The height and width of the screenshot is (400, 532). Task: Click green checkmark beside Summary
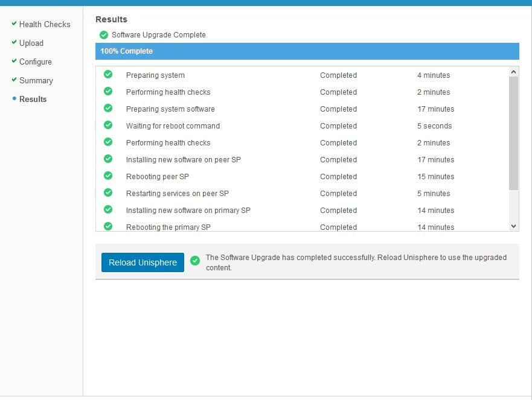[14, 80]
